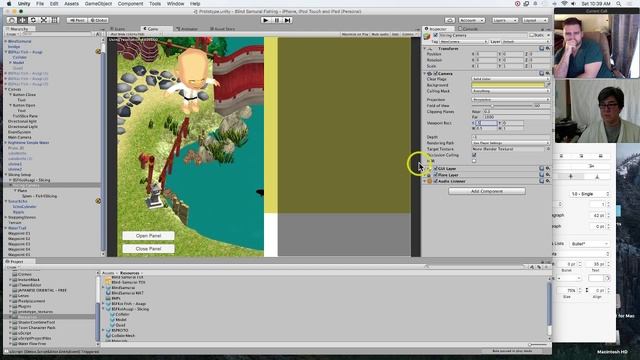
Task: Open the Component menu
Action: pos(130,4)
